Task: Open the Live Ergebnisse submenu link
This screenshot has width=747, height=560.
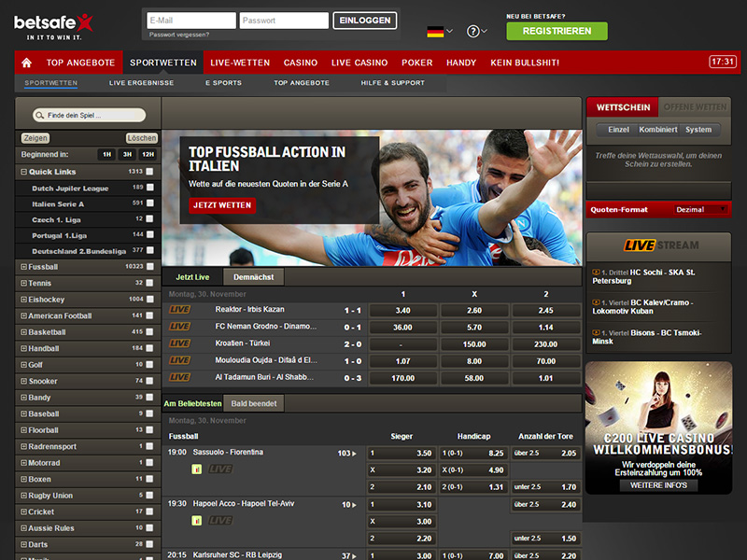Action: pyautogui.click(x=142, y=83)
